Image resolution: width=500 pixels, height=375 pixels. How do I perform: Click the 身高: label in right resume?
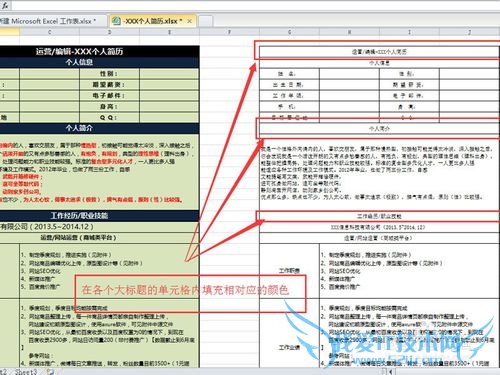coord(409,107)
